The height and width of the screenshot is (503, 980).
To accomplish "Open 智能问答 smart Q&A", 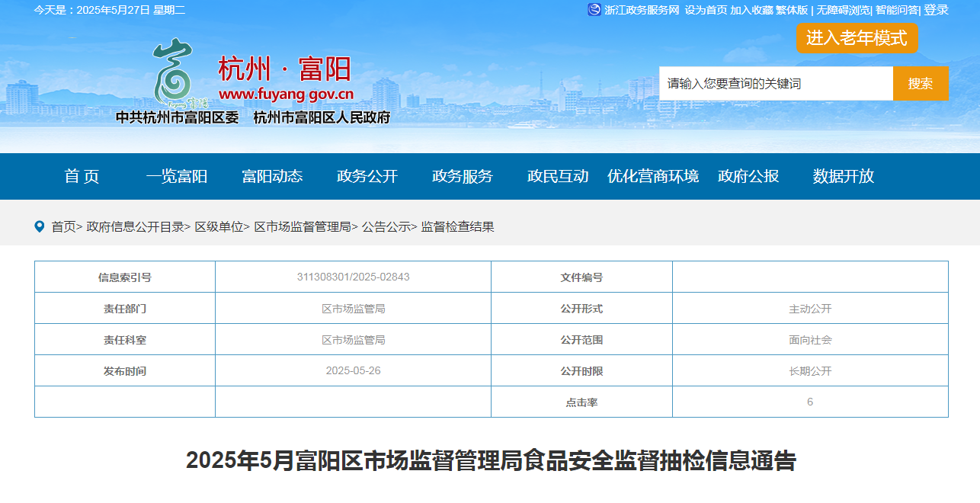I will [x=897, y=10].
